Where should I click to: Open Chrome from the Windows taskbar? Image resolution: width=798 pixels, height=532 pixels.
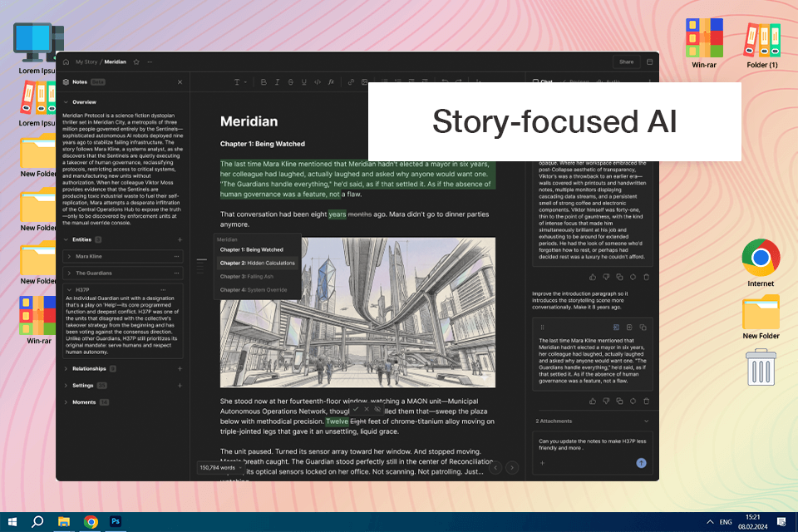91,522
